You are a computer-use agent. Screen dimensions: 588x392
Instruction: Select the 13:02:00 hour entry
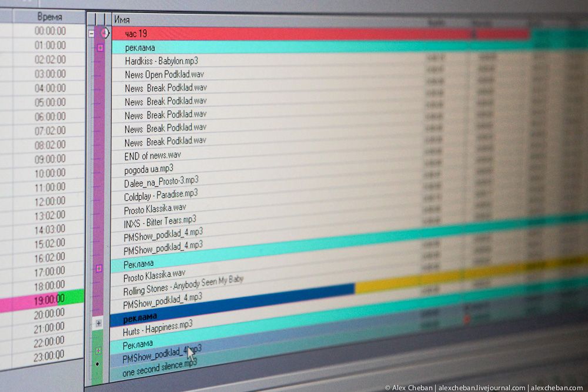[50, 215]
